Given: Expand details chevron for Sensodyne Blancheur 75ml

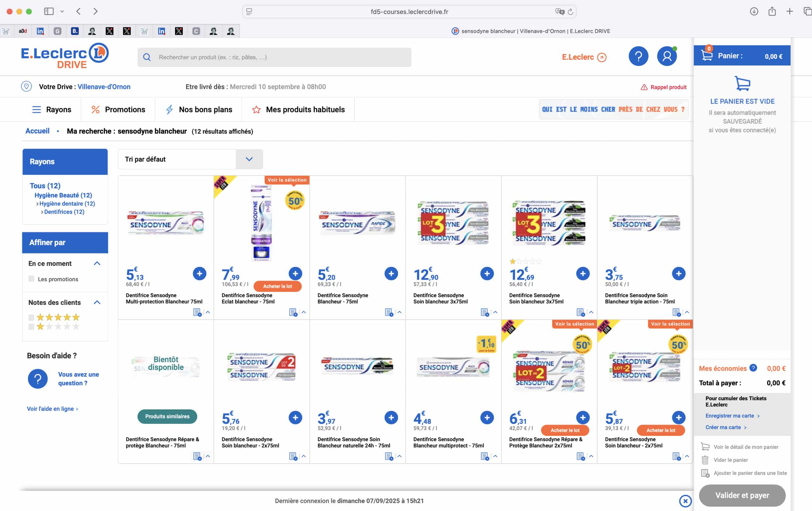Looking at the screenshot, I should point(399,312).
